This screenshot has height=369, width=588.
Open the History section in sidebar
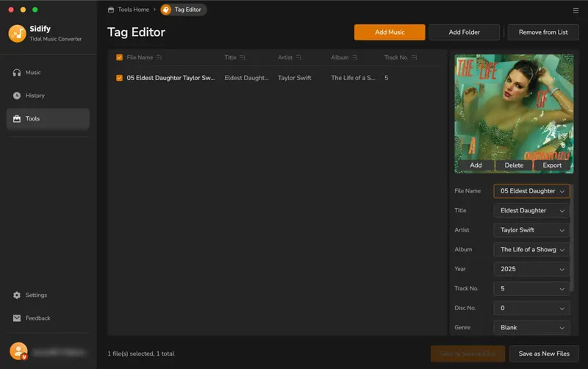(48, 96)
